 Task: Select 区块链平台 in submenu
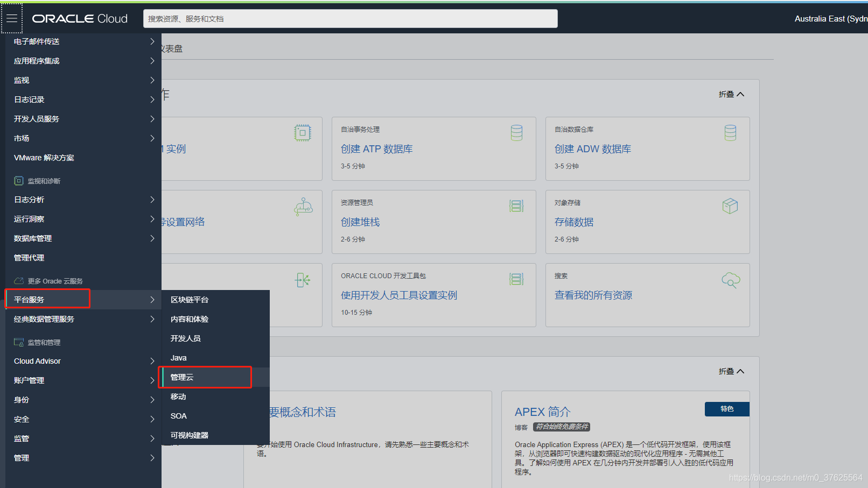(215, 300)
